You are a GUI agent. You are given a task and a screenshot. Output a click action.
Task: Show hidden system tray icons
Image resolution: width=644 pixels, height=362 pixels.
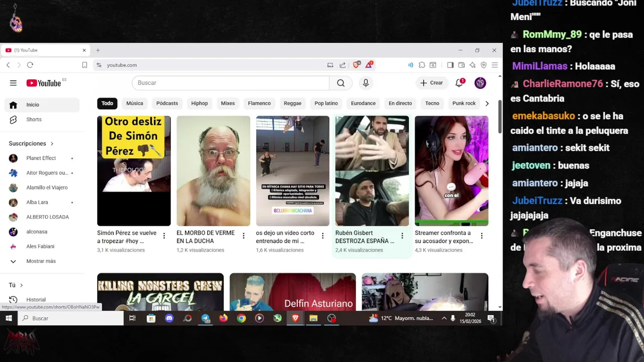[444, 318]
